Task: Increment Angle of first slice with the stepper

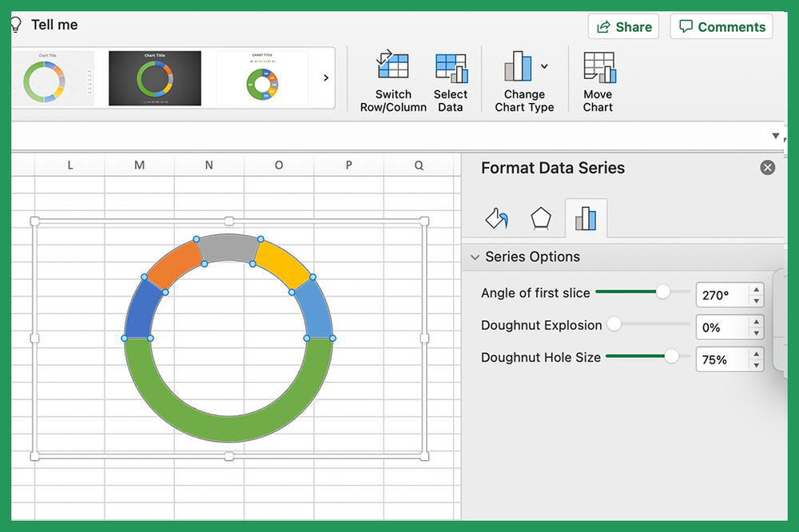Action: click(x=756, y=290)
